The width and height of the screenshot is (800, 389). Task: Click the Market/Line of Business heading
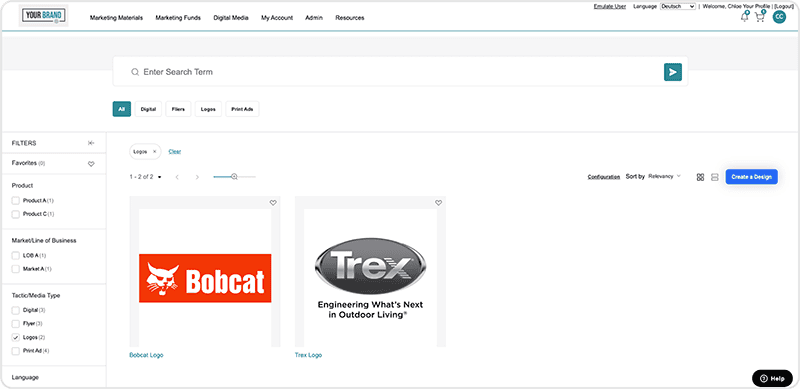[44, 240]
